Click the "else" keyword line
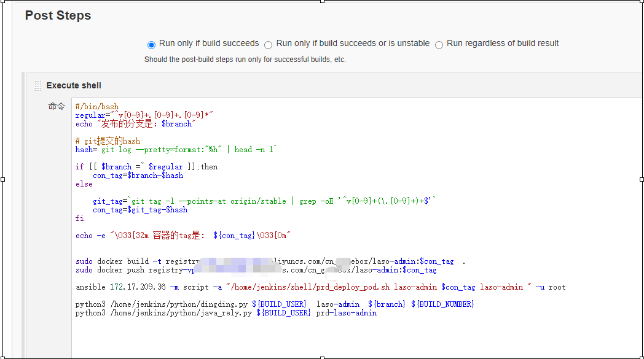 click(84, 184)
